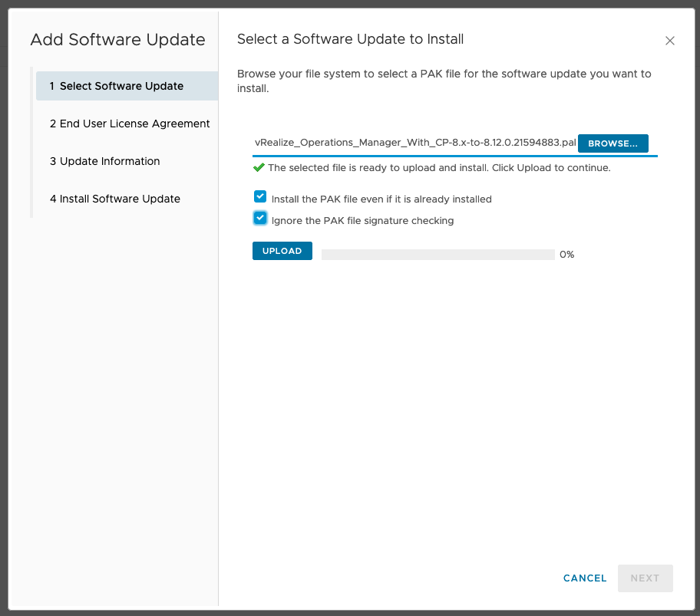Close the dialog using the X icon
Image resolution: width=700 pixels, height=616 pixels.
coord(669,41)
